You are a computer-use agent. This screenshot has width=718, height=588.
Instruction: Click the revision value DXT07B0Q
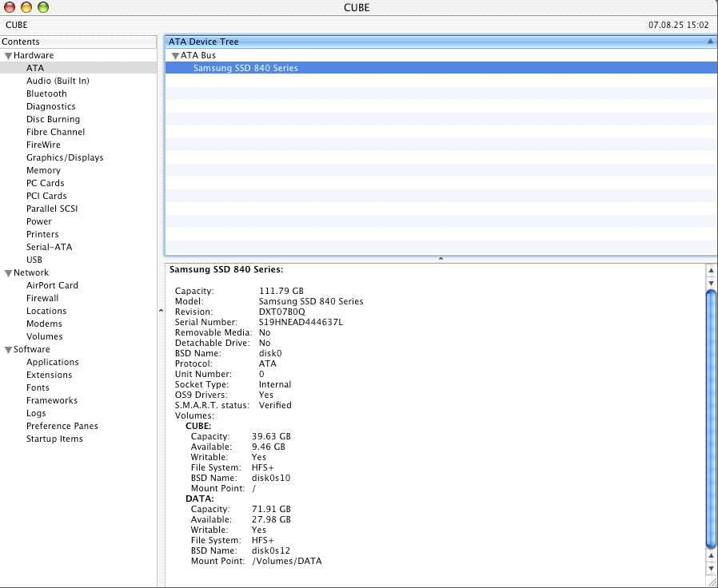(x=281, y=312)
